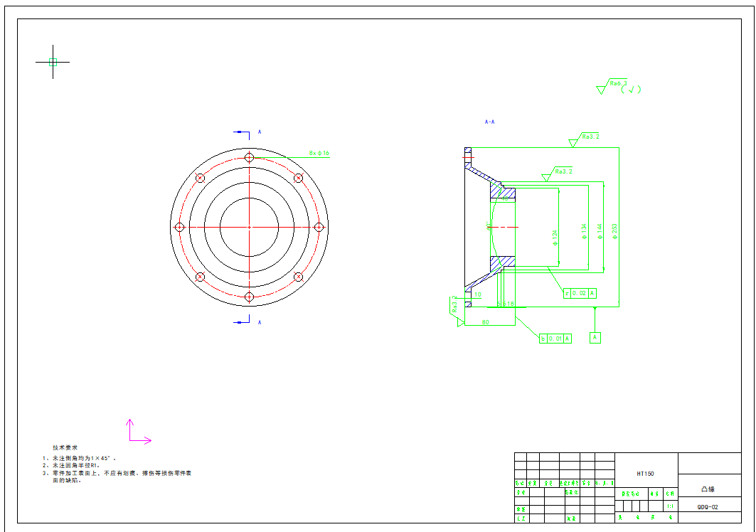The height and width of the screenshot is (532, 756).
Task: Select the 0.01 A geometric tolerance frame
Action: click(x=555, y=339)
